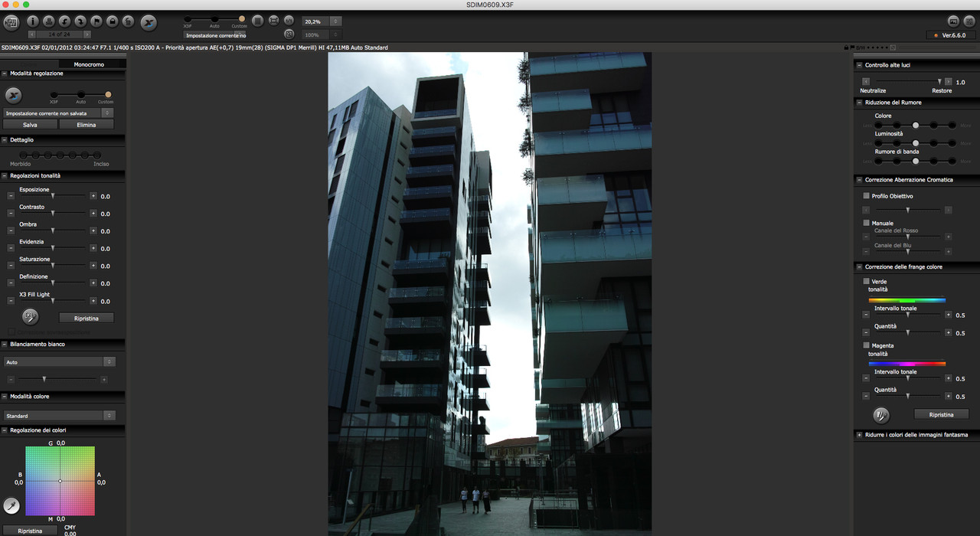
Task: Open the Modalità colore Standard dropdown
Action: [x=59, y=416]
